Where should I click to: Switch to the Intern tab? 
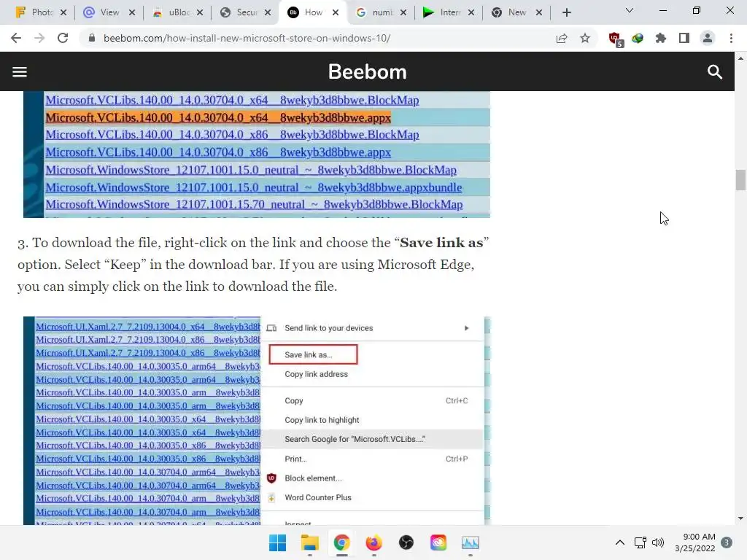[x=443, y=12]
